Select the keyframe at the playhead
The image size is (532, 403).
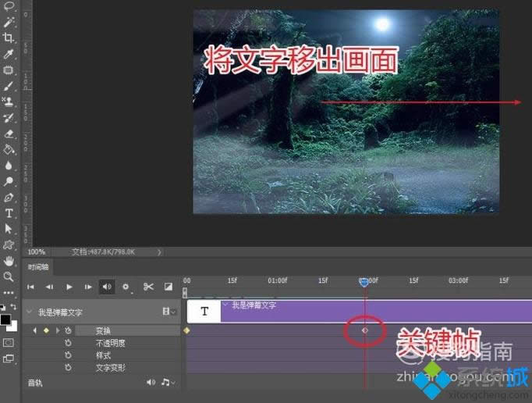pyautogui.click(x=365, y=330)
